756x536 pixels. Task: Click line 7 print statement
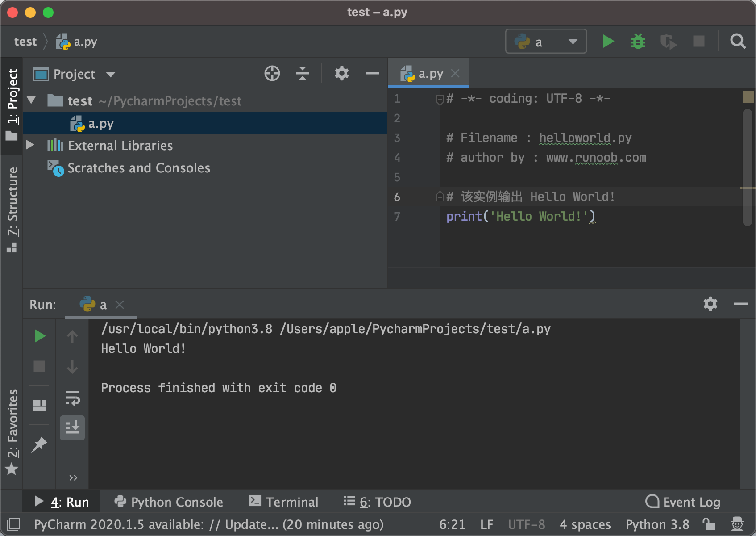coord(521,216)
